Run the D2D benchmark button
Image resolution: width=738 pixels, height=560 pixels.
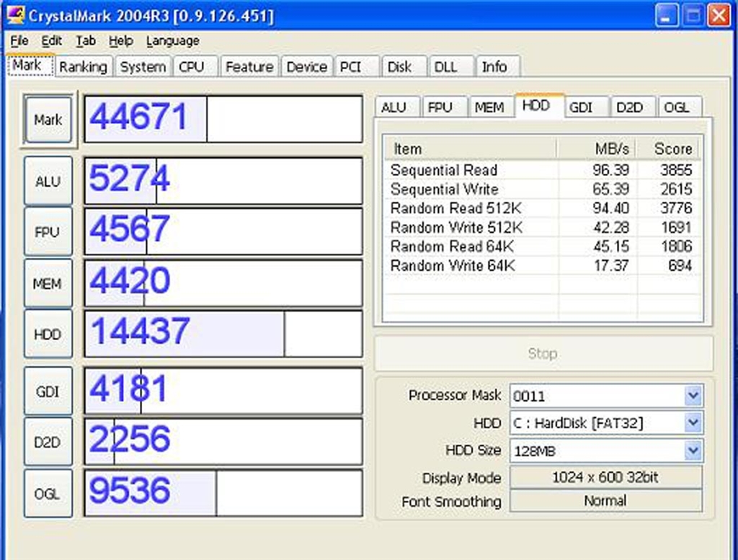(x=48, y=442)
